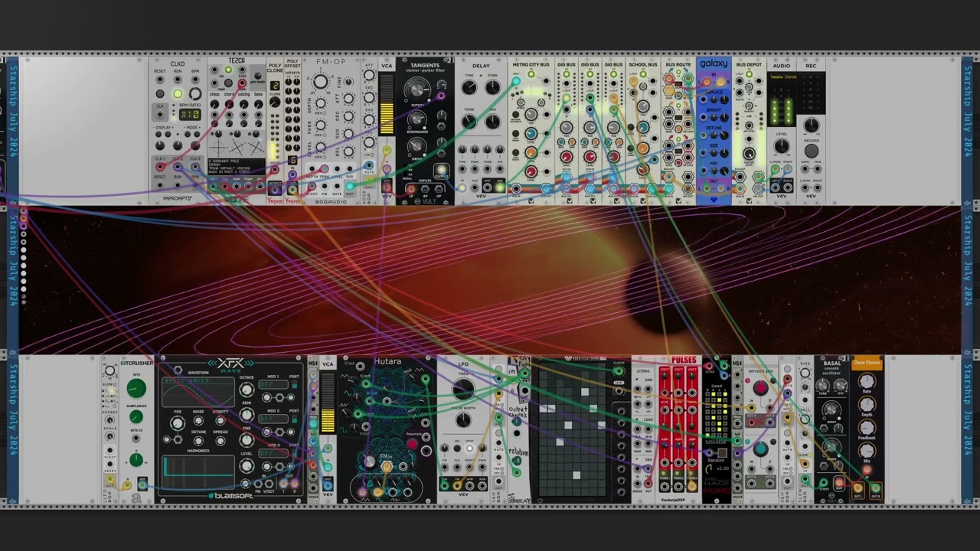980x551 pixels.
Task: Adjust the large ratio knob on FM-OP
Action: click(320, 81)
